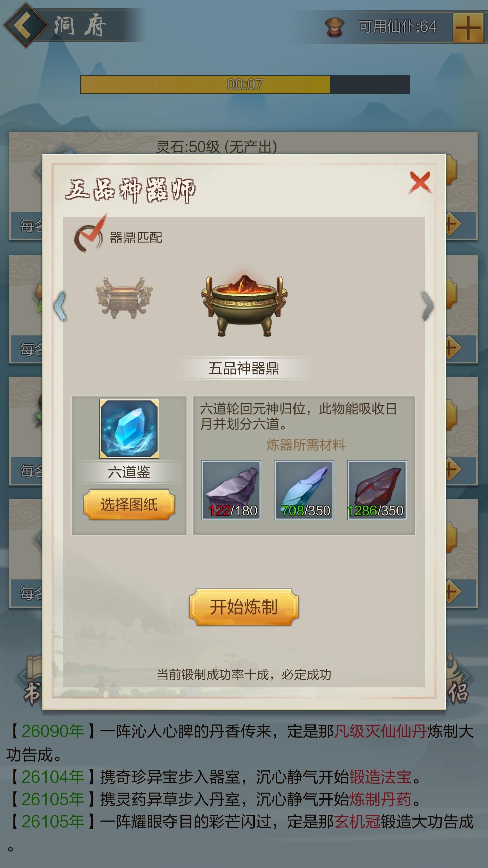Screen dimensions: 488x868
Task: Tap the back arrow beside 洞府
Action: click(x=26, y=25)
